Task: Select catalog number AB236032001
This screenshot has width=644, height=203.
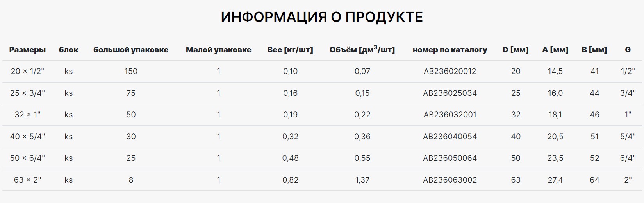Action: (450, 115)
